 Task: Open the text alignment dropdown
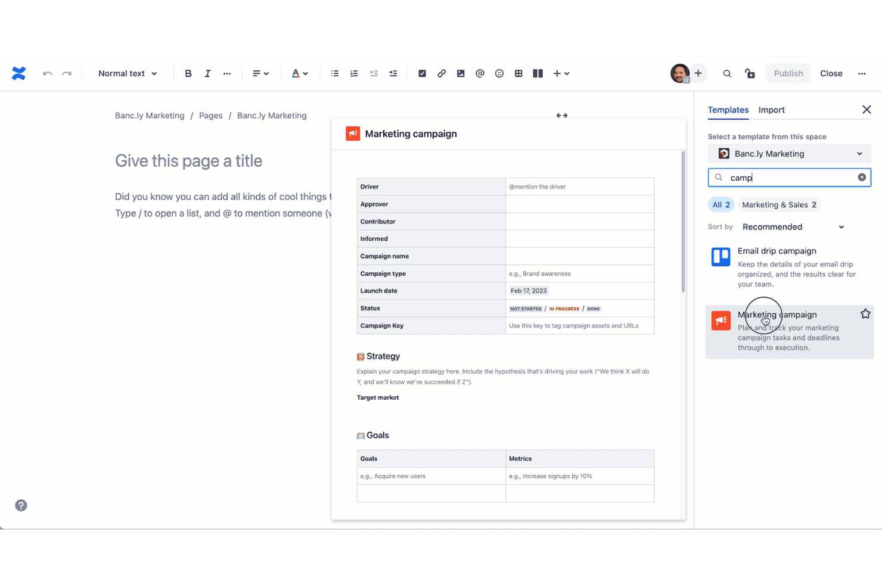[260, 73]
